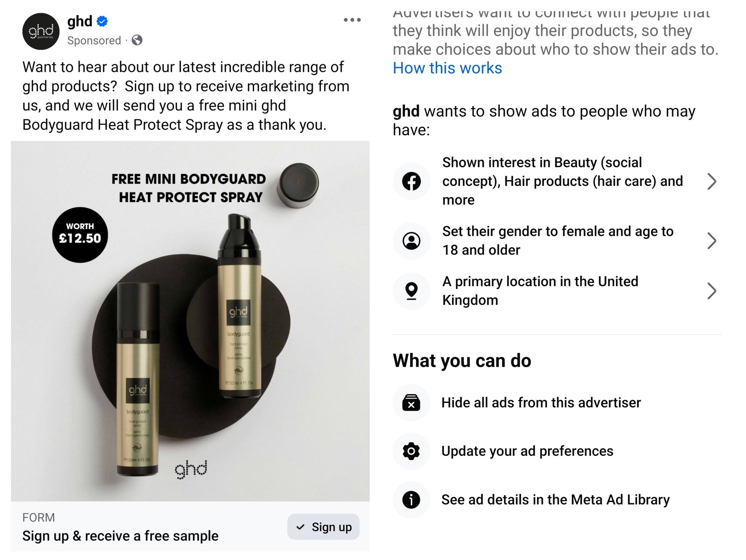Choose Update your ad preferences
Viewport: 746px width, 560px height.
[527, 451]
